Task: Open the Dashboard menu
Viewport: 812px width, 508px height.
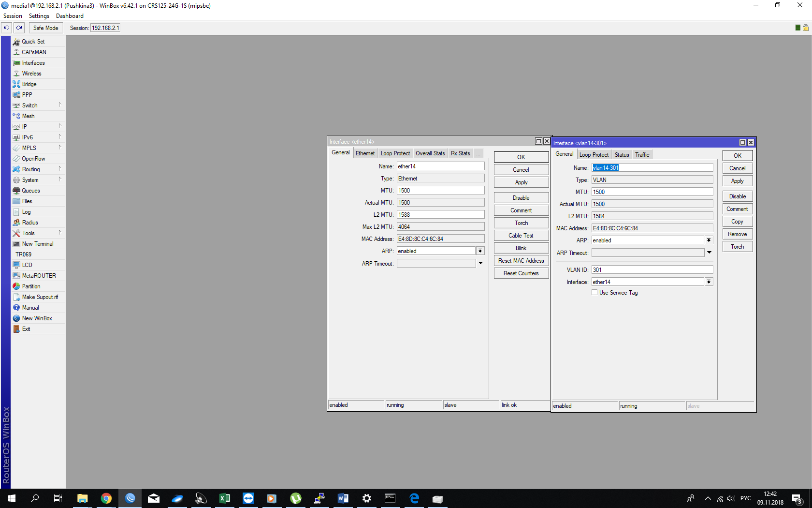Action: click(70, 16)
